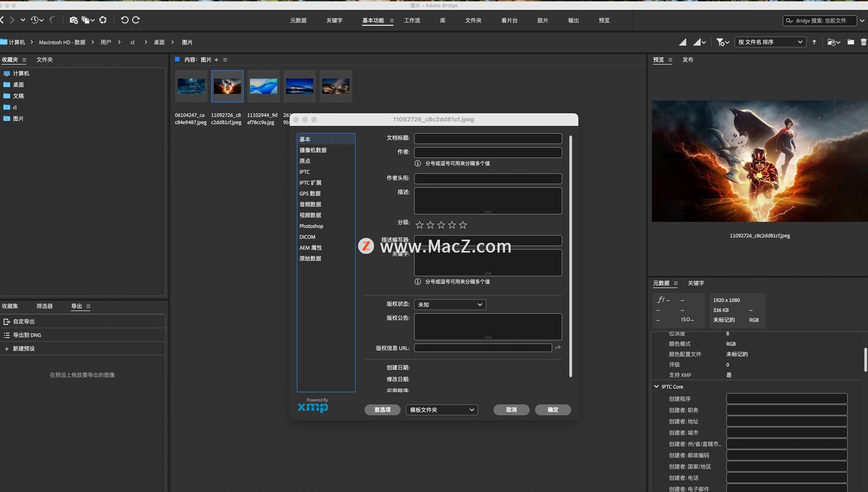Click 导出到 DNG preset
Viewport: 868px width, 492px height.
(83, 335)
